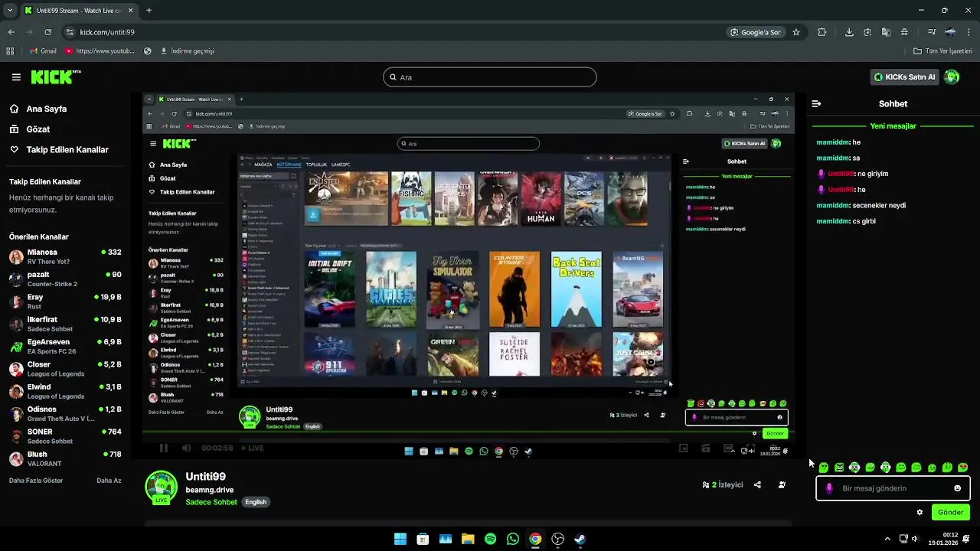Open Chrome tab search dropdown arrow
Viewport: 980px width, 551px height.
pyautogui.click(x=10, y=11)
